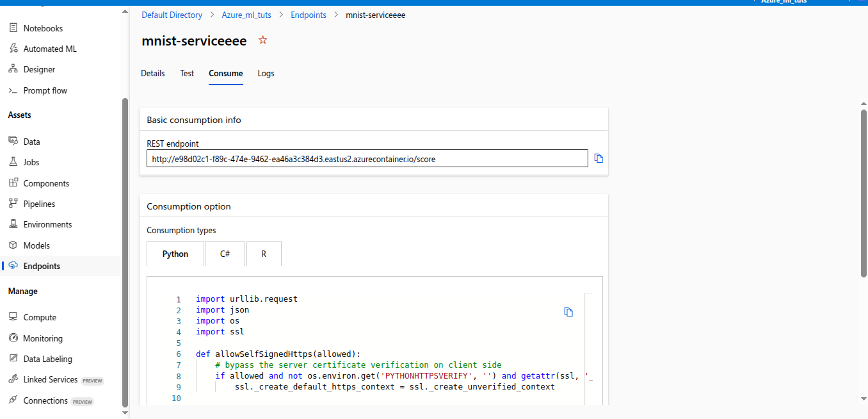Open Prompt flow
The image size is (868, 419).
tap(45, 90)
